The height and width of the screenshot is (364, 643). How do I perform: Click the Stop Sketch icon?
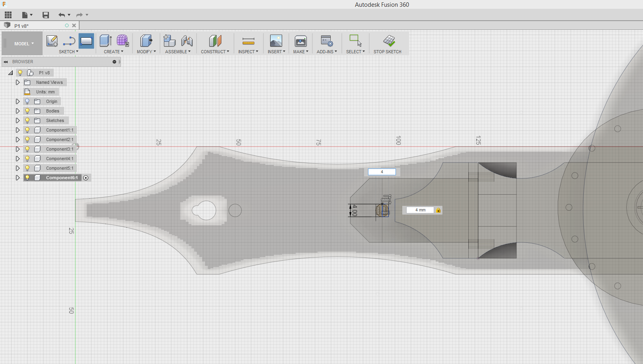[389, 41]
